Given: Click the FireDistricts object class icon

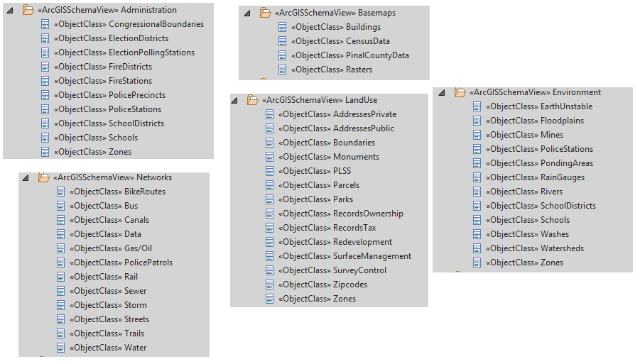Looking at the screenshot, I should click(x=45, y=67).
